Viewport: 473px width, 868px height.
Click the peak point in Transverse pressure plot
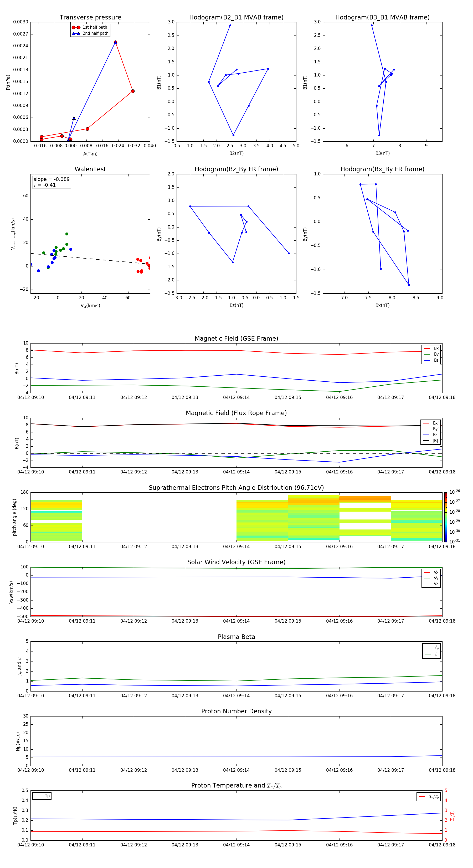(115, 42)
